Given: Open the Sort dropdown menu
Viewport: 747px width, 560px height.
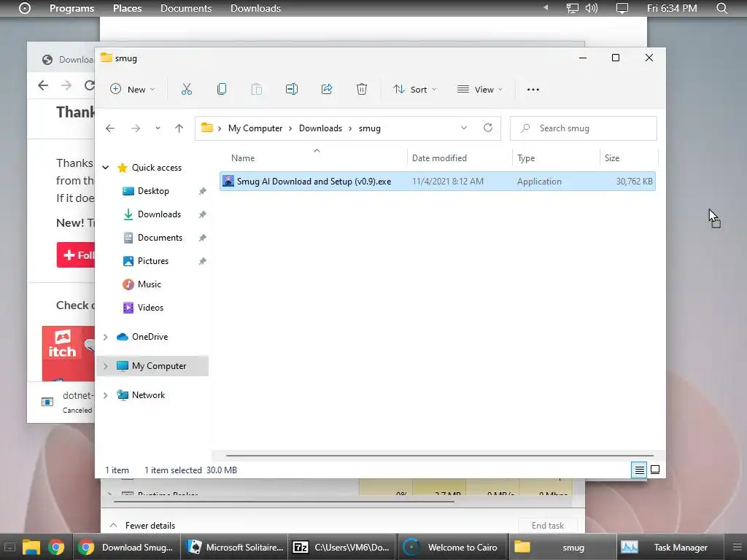Looking at the screenshot, I should (414, 90).
